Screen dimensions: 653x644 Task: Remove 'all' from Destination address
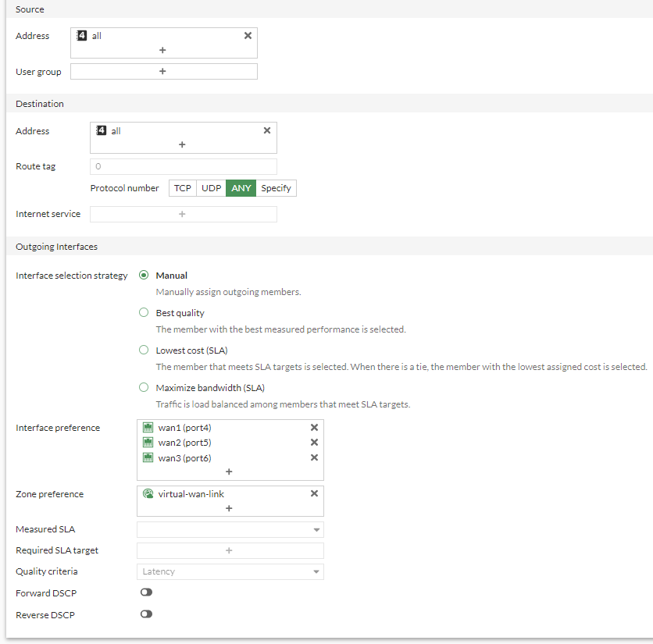click(267, 131)
